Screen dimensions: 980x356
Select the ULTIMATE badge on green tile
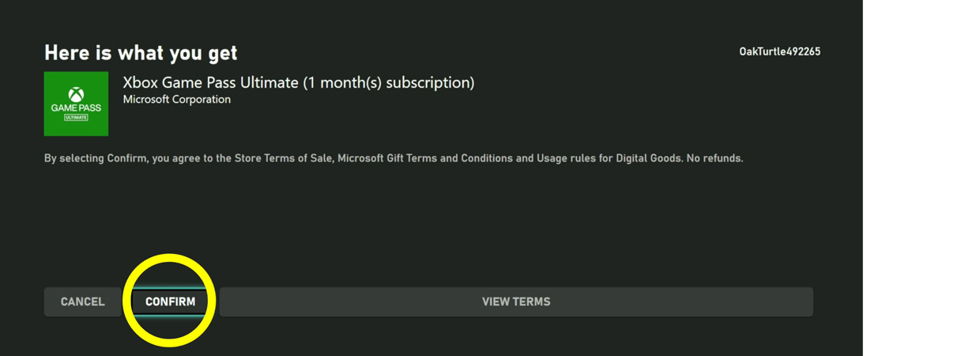pyautogui.click(x=76, y=117)
